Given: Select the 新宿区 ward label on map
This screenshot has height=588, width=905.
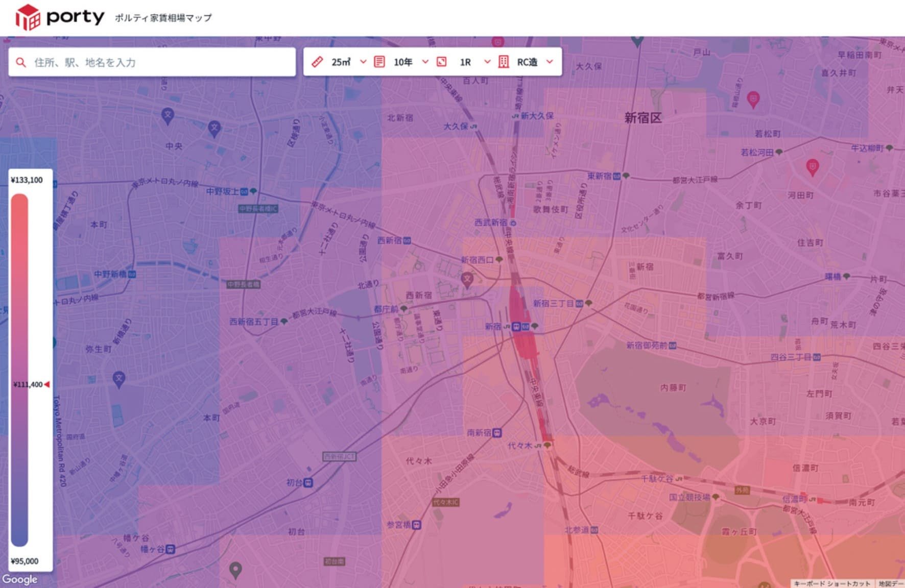Looking at the screenshot, I should tap(643, 118).
